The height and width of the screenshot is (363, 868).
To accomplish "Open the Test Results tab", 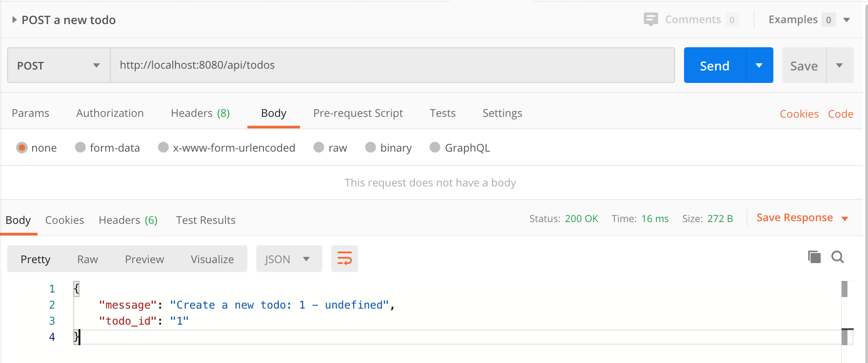I will (x=205, y=220).
